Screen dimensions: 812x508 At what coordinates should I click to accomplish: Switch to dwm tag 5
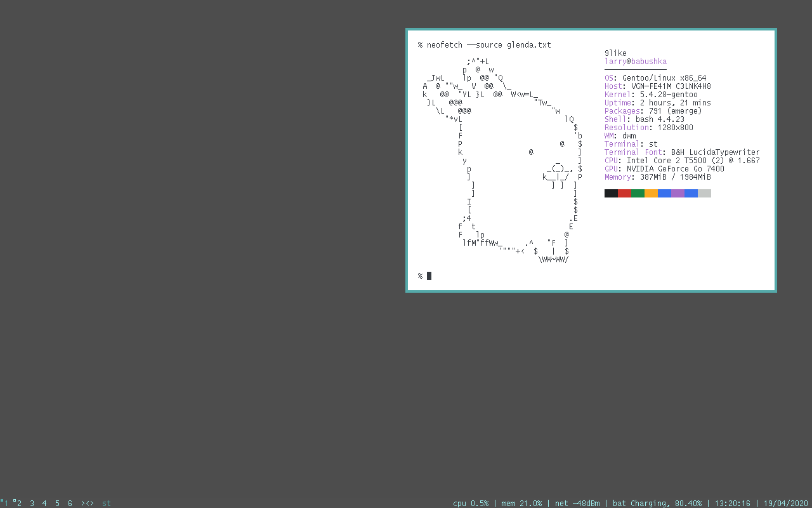57,503
